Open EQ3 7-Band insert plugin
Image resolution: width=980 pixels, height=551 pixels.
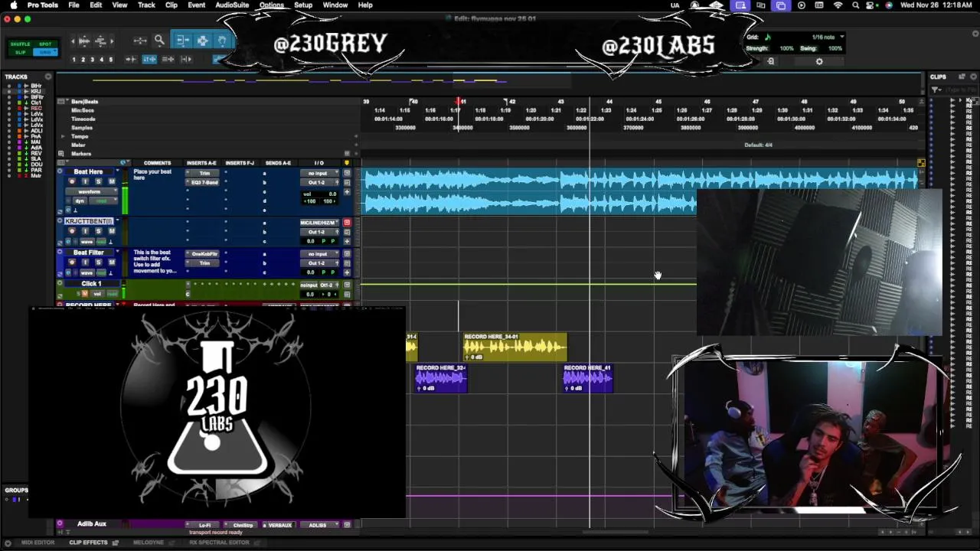click(x=204, y=182)
